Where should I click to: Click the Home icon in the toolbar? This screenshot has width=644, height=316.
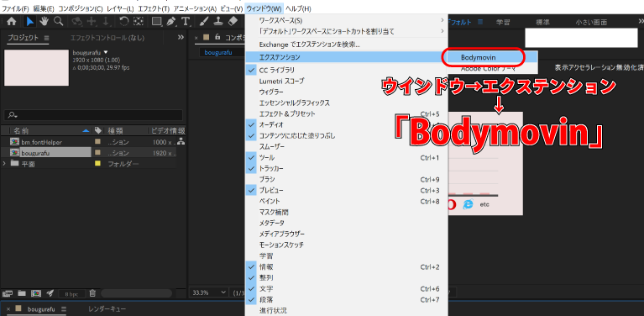click(12, 21)
